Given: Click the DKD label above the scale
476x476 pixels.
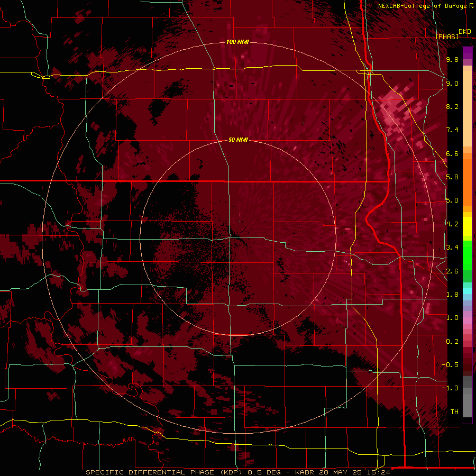Looking at the screenshot, I should click(465, 32).
